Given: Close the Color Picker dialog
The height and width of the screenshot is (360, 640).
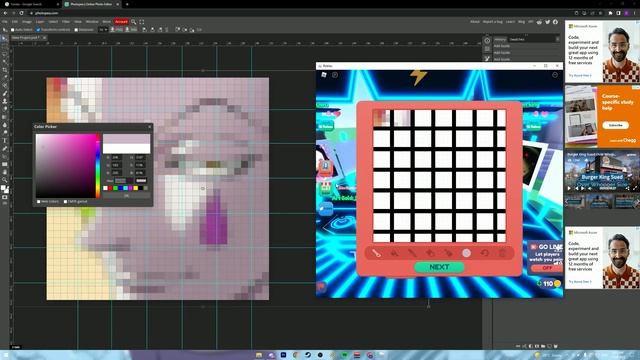Looking at the screenshot, I should click(x=149, y=127).
